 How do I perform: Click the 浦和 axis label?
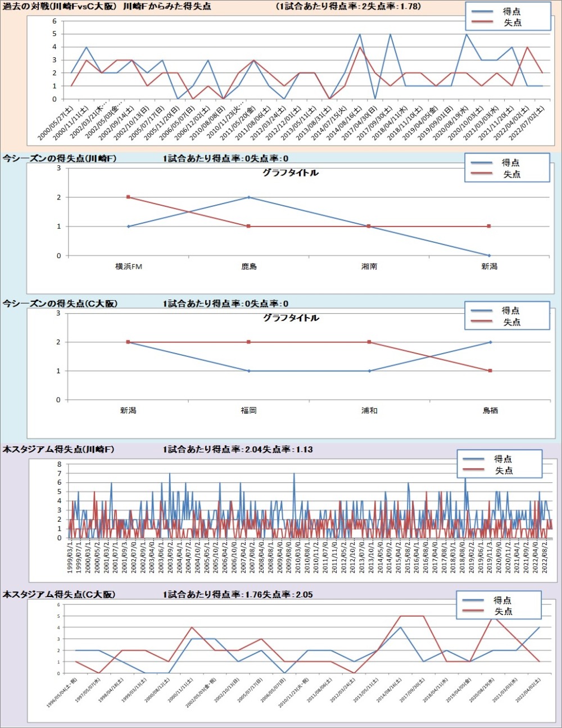point(369,411)
